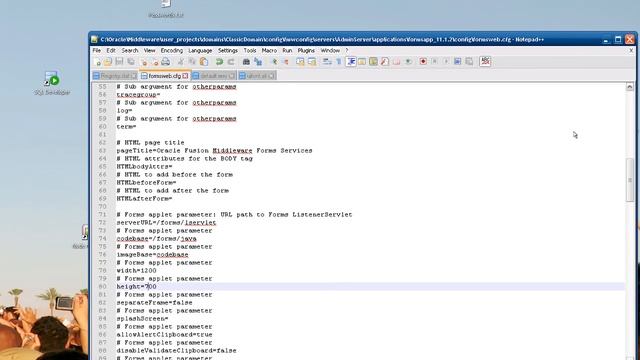Click the Zoom In toolbar icon
The height and width of the screenshot is (360, 640).
(x=274, y=62)
